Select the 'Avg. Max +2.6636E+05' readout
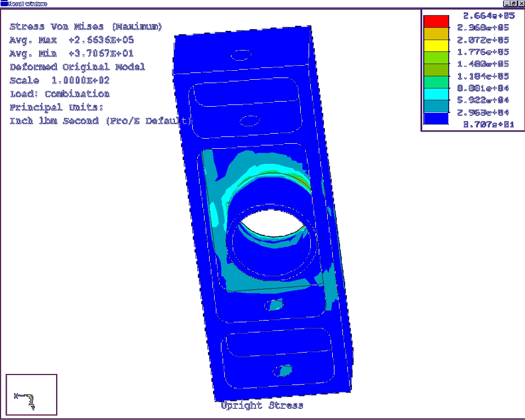This screenshot has width=525, height=420. pos(72,40)
